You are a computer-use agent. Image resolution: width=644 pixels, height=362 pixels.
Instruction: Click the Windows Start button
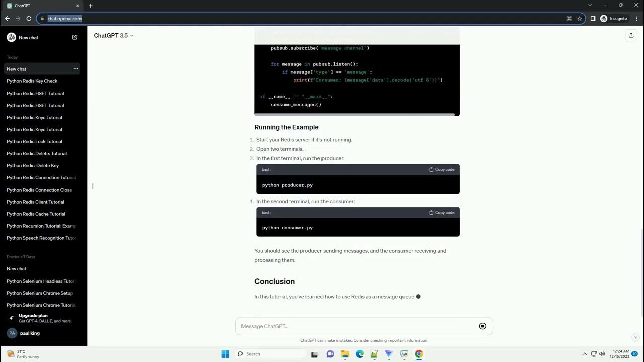pos(225,354)
